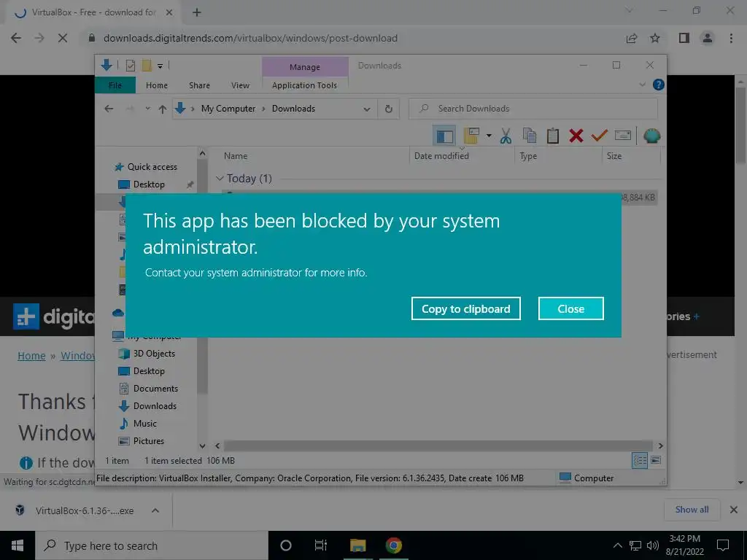
Task: Open the Home ribbon tab
Action: 157,85
